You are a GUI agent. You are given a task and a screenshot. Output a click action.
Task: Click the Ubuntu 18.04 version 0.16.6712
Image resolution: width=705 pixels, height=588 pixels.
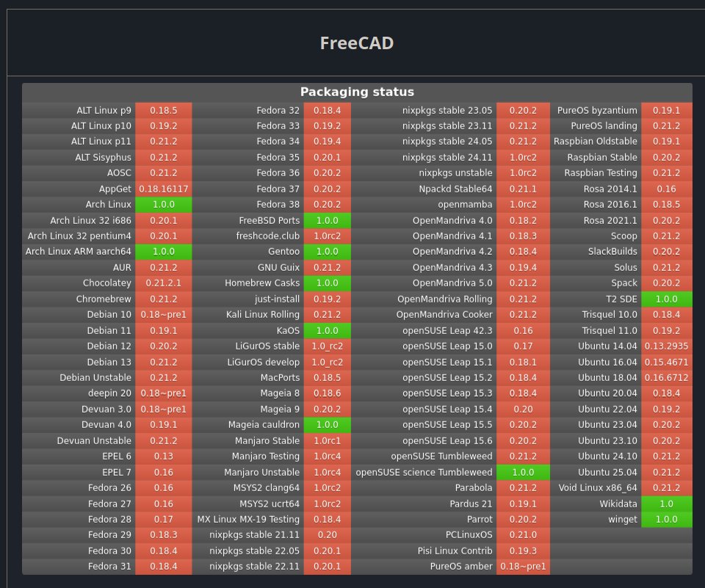click(x=666, y=378)
